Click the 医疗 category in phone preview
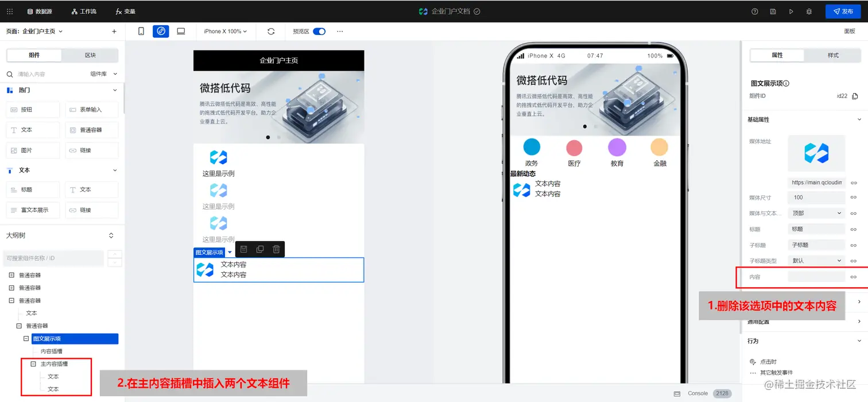The height and width of the screenshot is (402, 868). (x=574, y=153)
